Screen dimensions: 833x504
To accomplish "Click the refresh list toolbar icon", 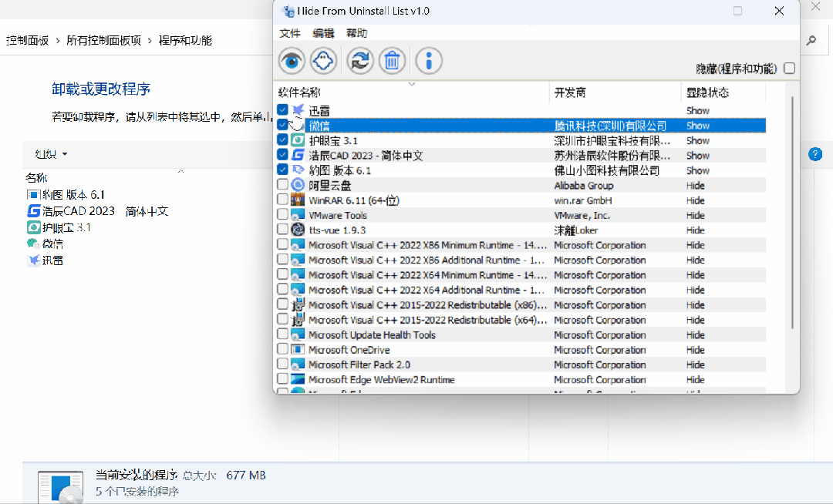I will click(360, 61).
